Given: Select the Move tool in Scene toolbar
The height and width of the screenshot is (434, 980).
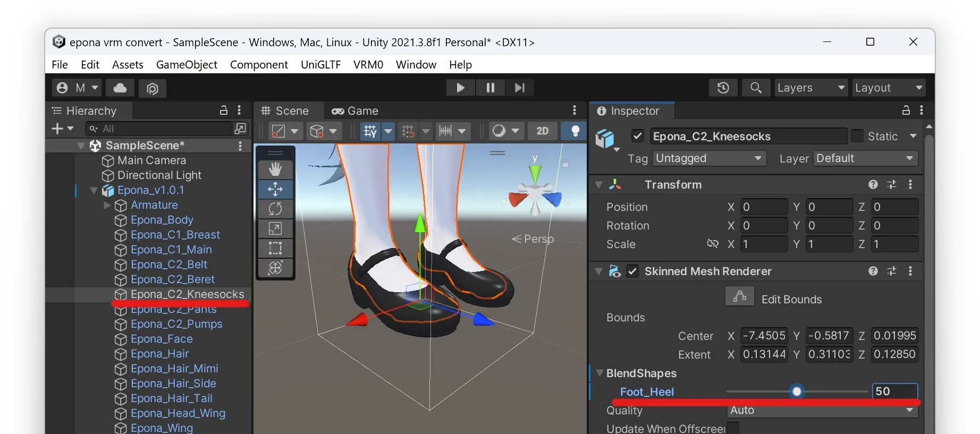Looking at the screenshot, I should 275,189.
